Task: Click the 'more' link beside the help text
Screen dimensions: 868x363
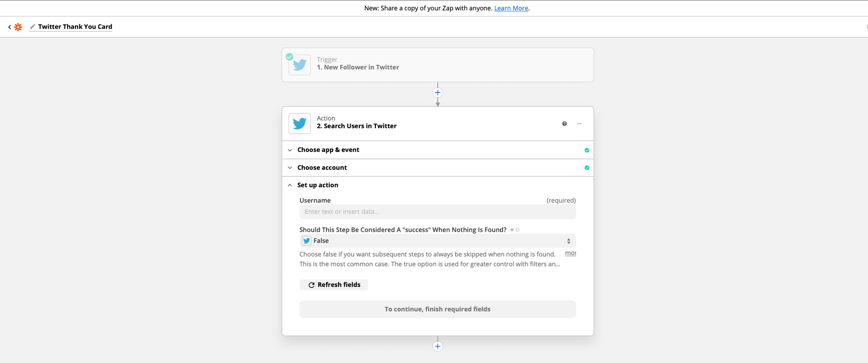Action: click(x=570, y=253)
